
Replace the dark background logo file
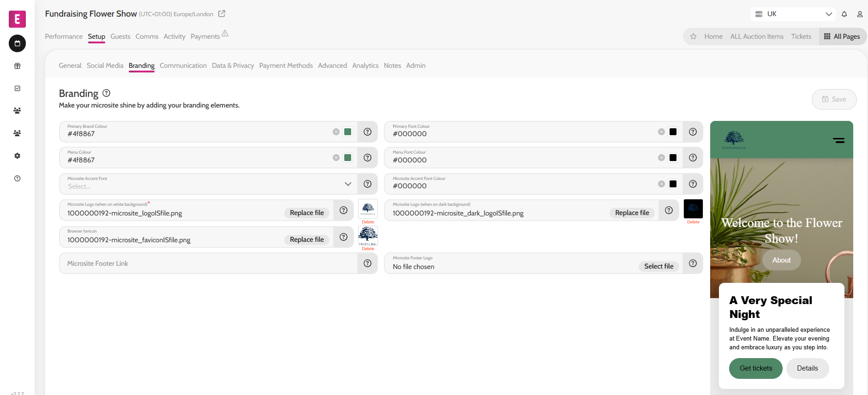click(632, 213)
